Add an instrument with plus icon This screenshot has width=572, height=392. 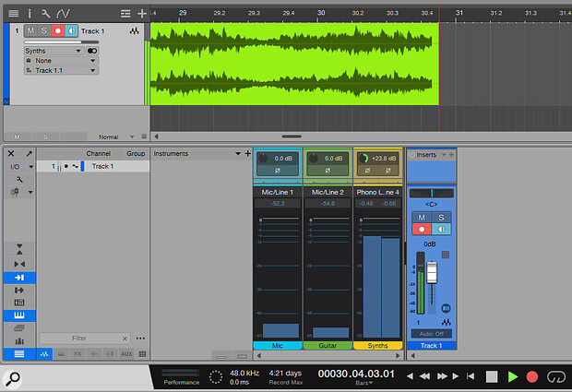click(x=247, y=153)
